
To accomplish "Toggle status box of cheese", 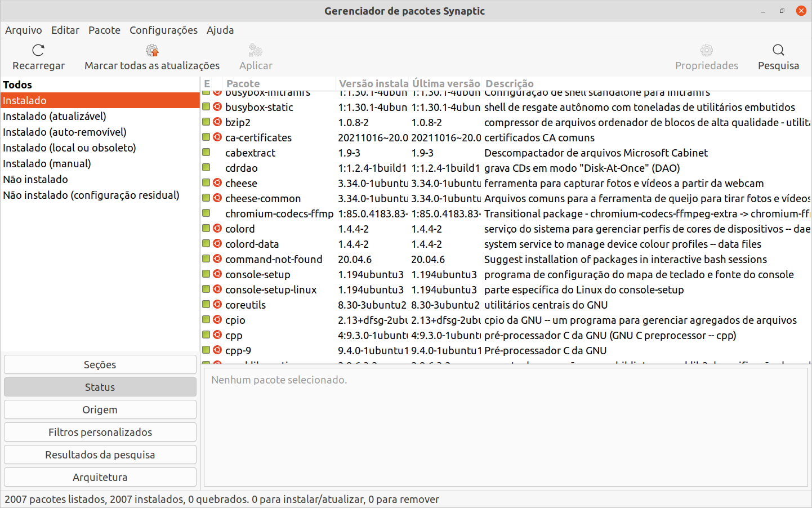I will click(x=206, y=182).
